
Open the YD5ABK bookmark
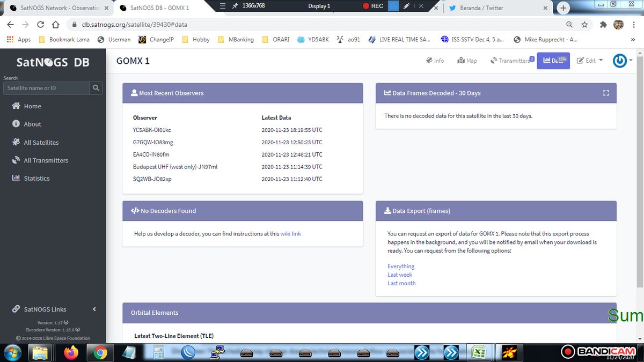pos(313,40)
